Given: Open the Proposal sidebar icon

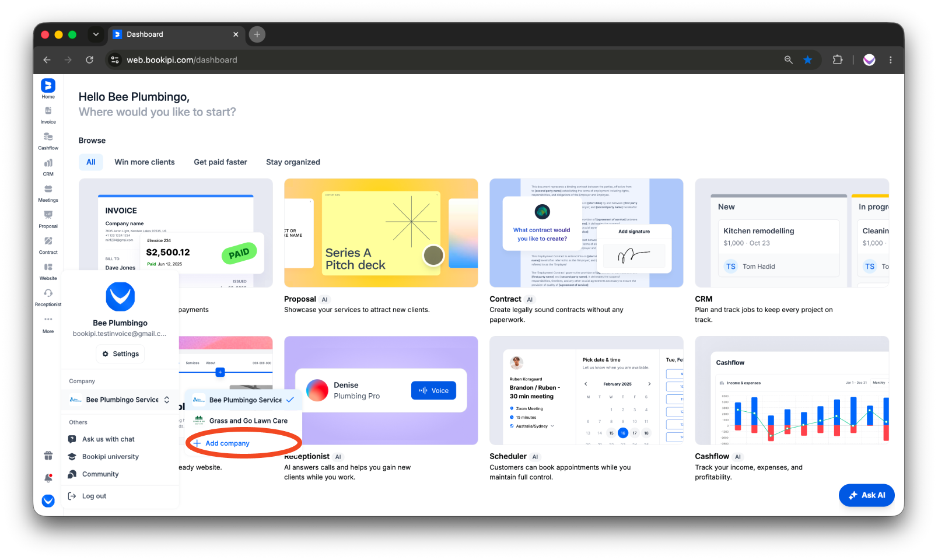Looking at the screenshot, I should [x=48, y=219].
